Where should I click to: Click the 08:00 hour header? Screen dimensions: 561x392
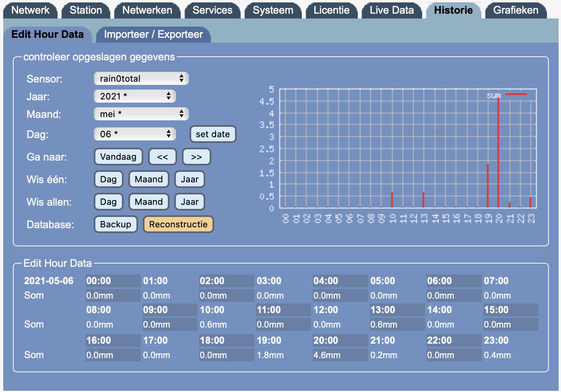pyautogui.click(x=99, y=310)
